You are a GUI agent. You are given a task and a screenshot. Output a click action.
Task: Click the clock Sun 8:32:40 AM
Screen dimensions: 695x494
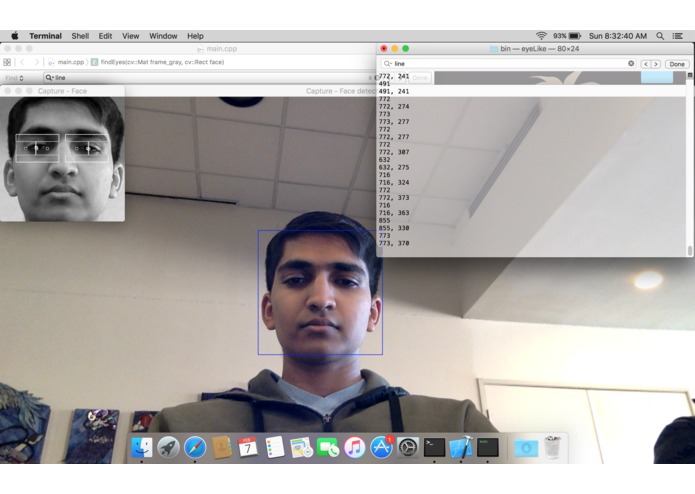pos(617,36)
